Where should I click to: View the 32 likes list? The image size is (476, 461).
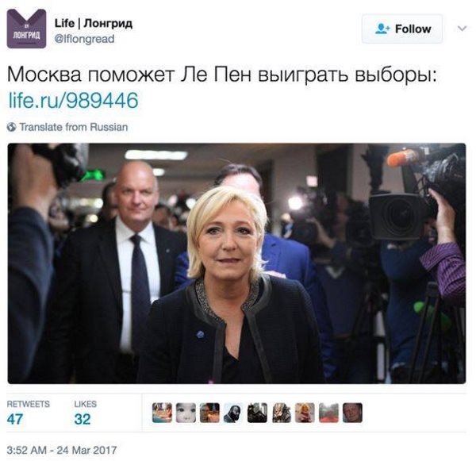tap(86, 413)
